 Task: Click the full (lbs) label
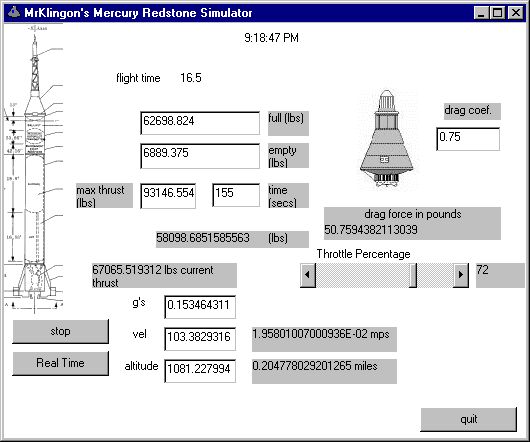(x=288, y=123)
